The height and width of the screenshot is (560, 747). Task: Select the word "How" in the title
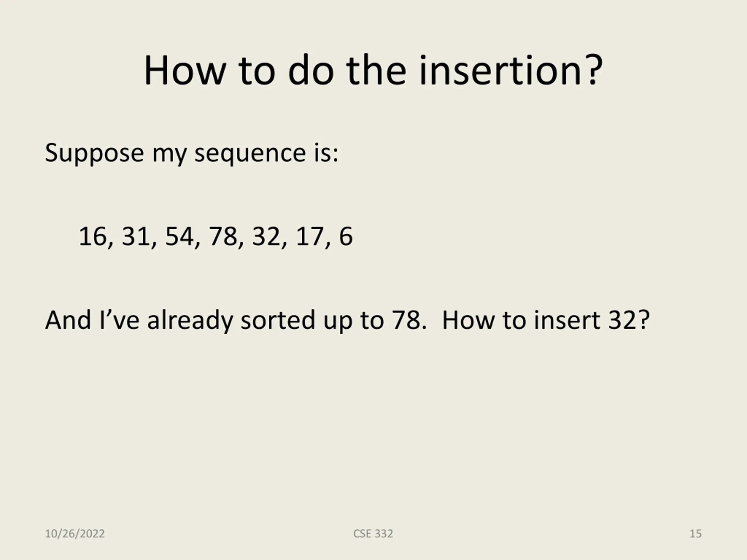(185, 71)
